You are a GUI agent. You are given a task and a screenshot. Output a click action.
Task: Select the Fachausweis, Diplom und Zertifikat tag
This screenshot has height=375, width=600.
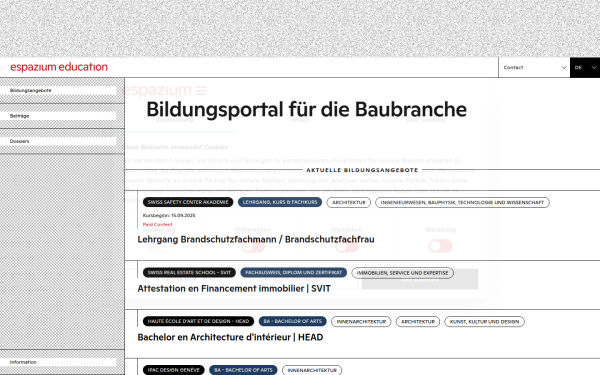[293, 272]
